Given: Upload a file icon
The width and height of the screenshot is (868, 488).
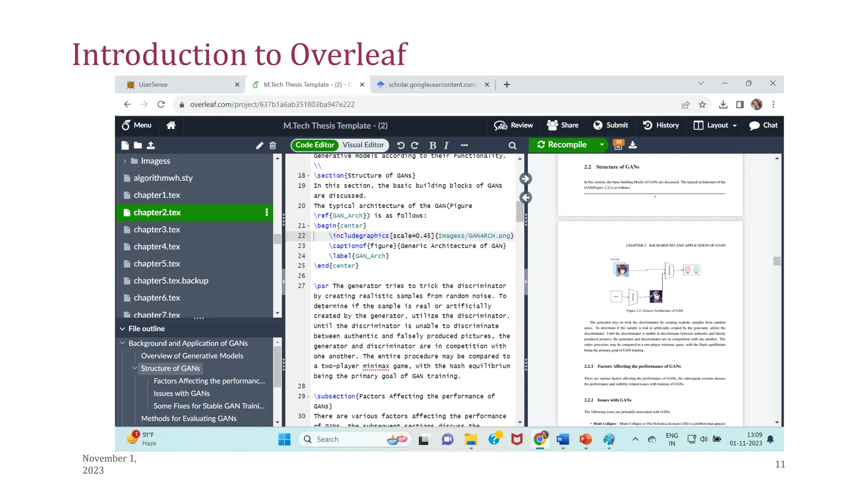Looking at the screenshot, I should point(151,145).
